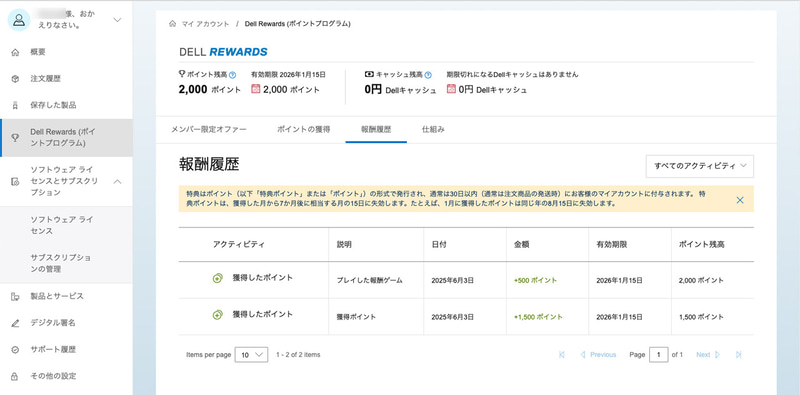Go to first page icon

[562, 355]
